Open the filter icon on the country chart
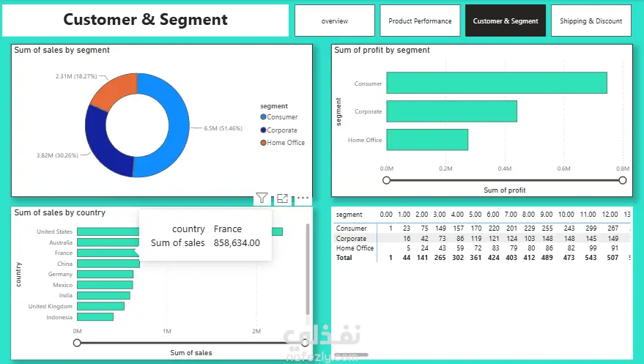Viewport: 644px width, 364px height. [262, 198]
